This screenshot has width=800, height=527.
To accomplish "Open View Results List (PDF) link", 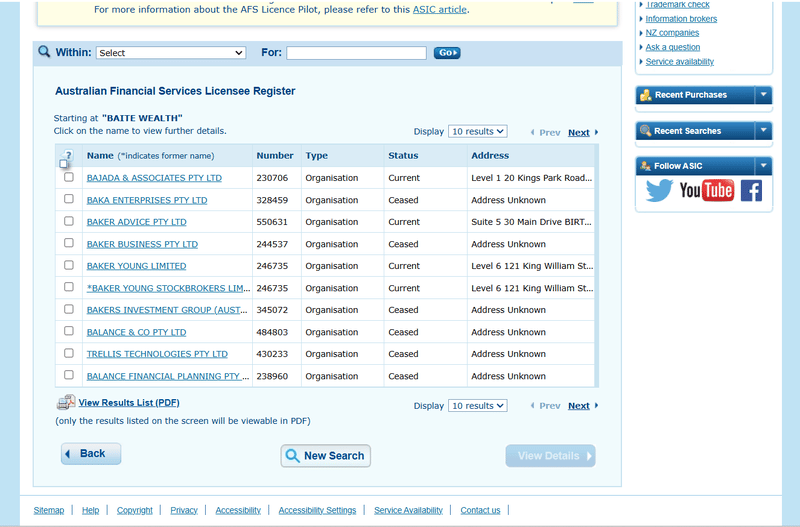I will 129,403.
